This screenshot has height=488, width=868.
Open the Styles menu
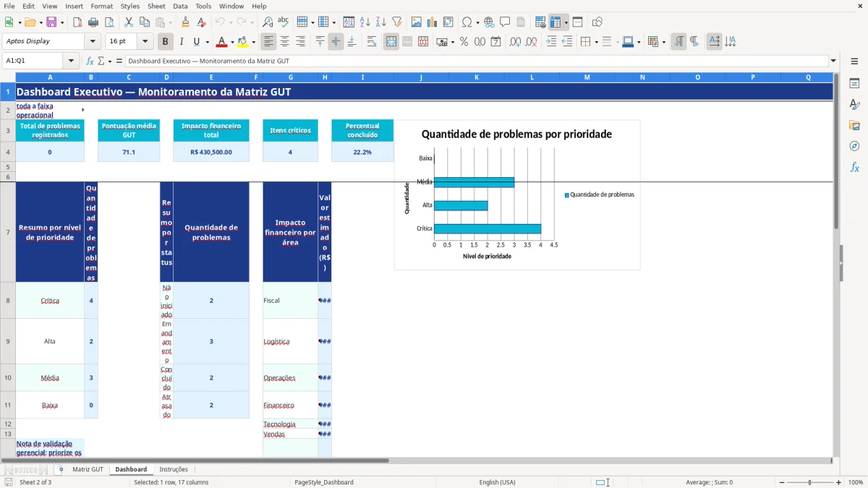pos(130,6)
